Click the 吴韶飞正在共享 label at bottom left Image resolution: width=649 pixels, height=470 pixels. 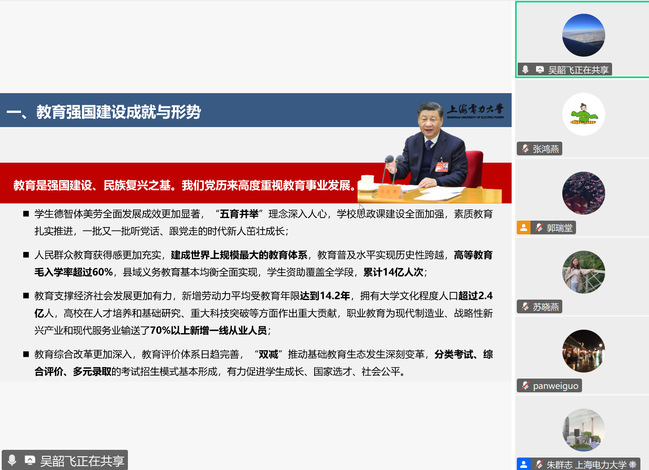(82, 461)
